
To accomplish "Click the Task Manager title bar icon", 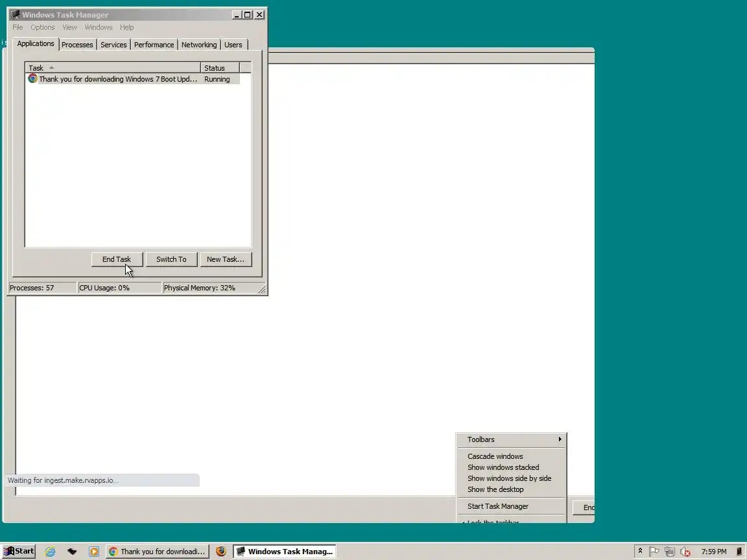I will 16,15.
